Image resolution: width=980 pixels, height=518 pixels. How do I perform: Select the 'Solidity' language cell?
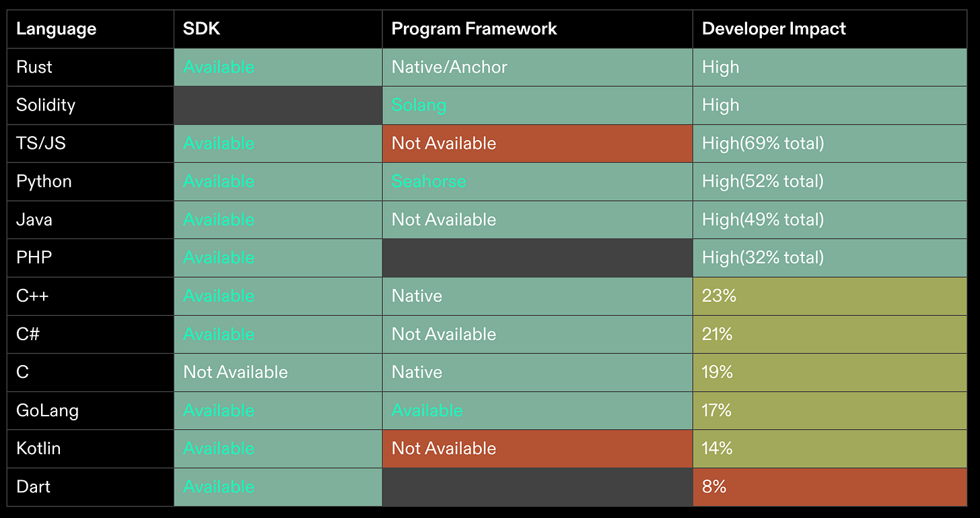[x=90, y=105]
